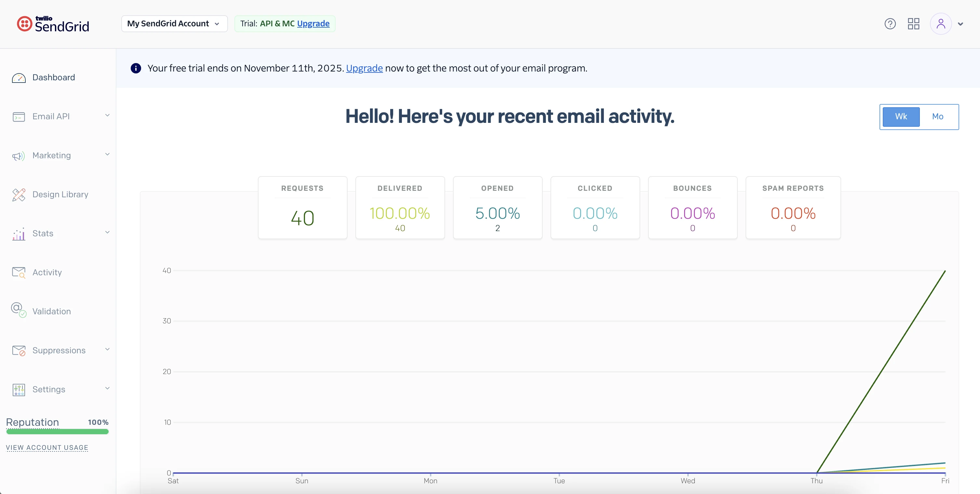Image resolution: width=980 pixels, height=494 pixels.
Task: Open the Stats sidebar menu
Action: click(43, 233)
